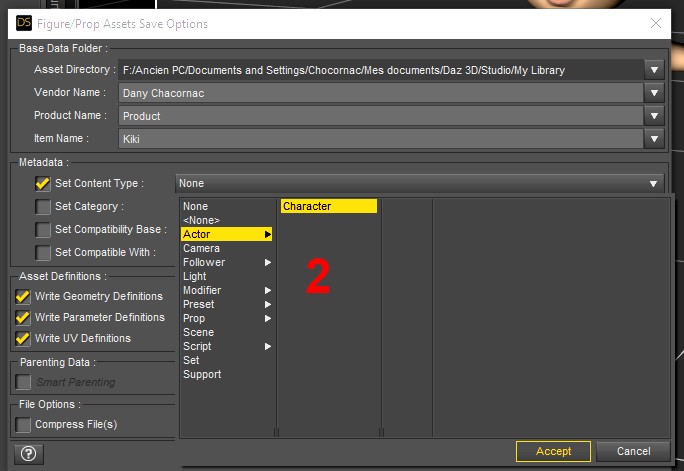Enable Set Compatible With checkbox
The height and width of the screenshot is (471, 684).
(43, 253)
